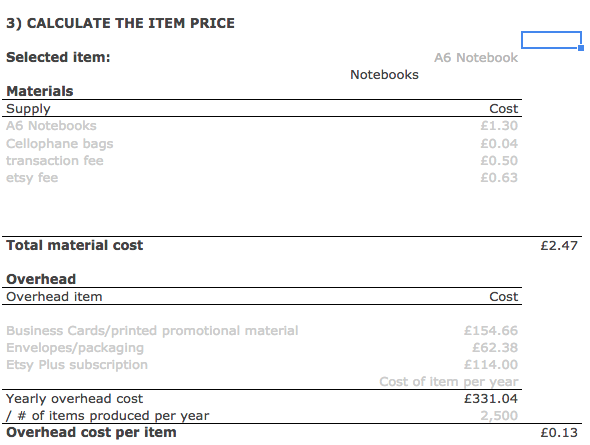Click the £0.13 overhead cost per item

click(x=559, y=433)
